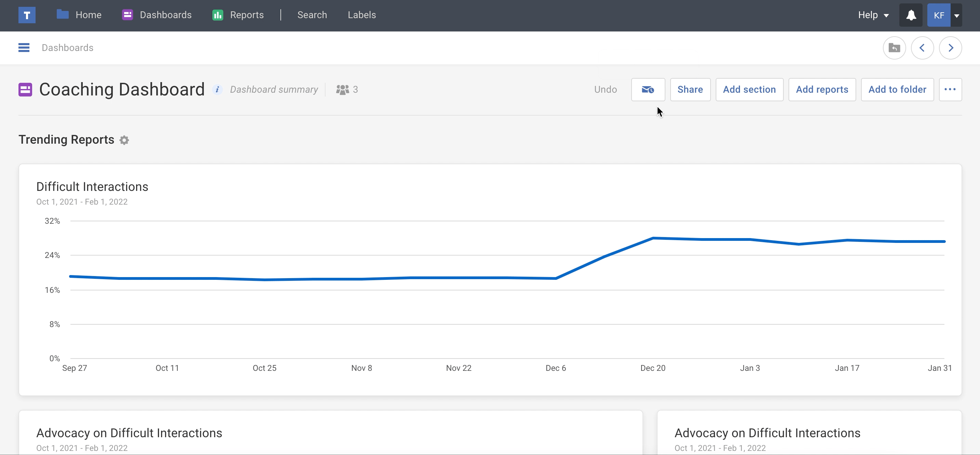Image resolution: width=980 pixels, height=455 pixels.
Task: Open the hamburger sidebar menu
Action: [x=24, y=48]
